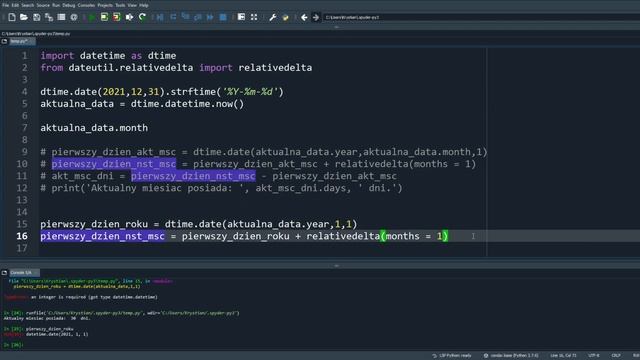Viewport: 640px width, 360px height.
Task: Click the working directory path field
Action: [482, 17]
